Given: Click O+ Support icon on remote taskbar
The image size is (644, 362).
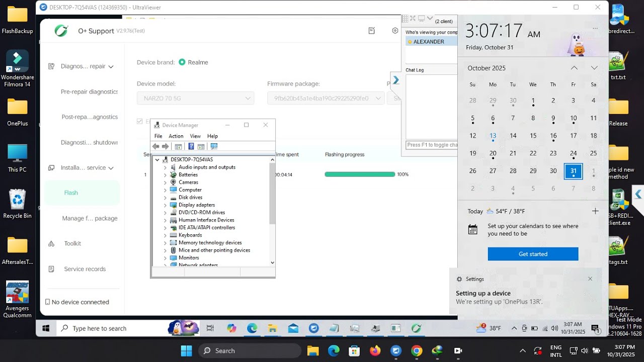Looking at the screenshot, I should pyautogui.click(x=417, y=328).
